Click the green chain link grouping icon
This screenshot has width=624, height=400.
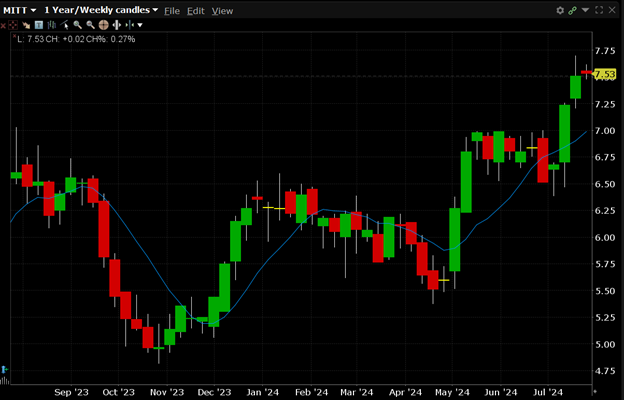[x=572, y=10]
